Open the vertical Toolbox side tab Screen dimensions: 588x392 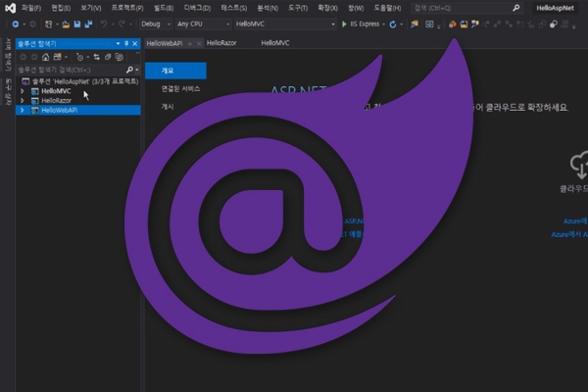8,92
